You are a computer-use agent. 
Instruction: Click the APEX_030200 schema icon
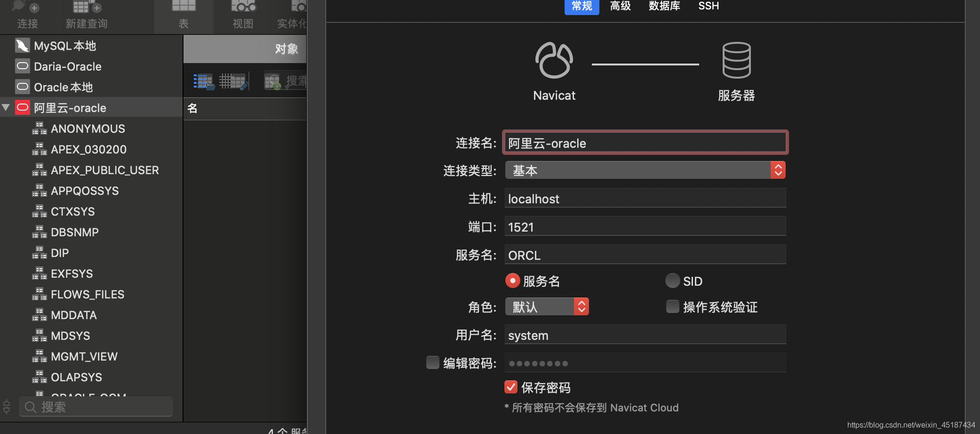pos(40,149)
